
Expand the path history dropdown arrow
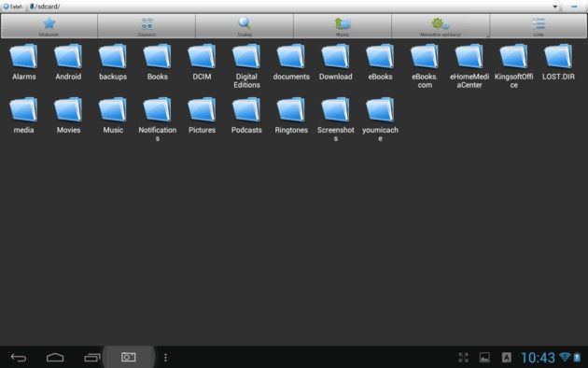(555, 7)
